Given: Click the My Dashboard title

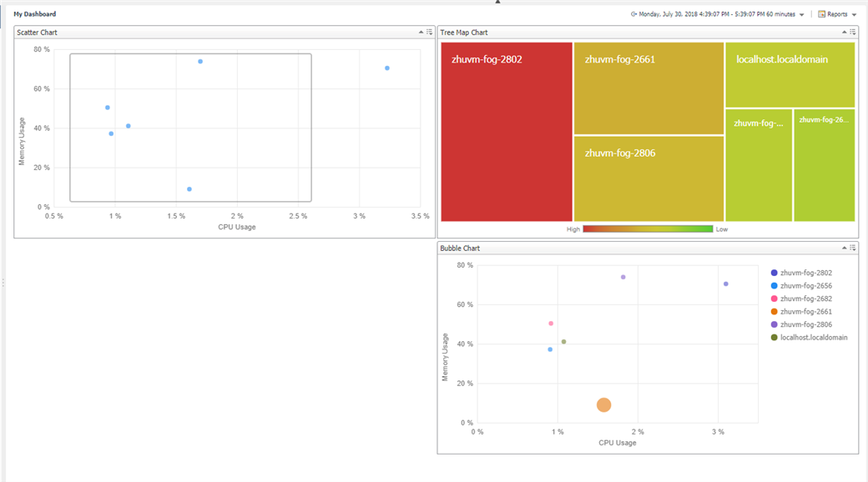Looking at the screenshot, I should coord(35,14).
